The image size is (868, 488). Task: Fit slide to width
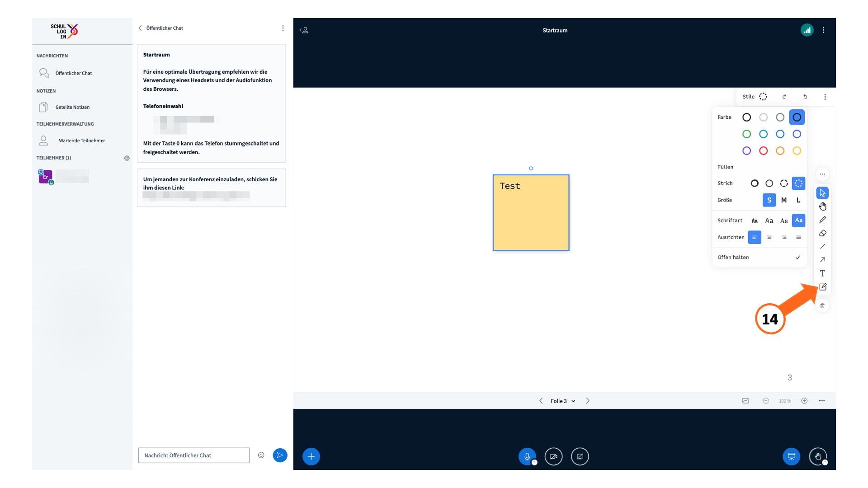[x=822, y=401]
